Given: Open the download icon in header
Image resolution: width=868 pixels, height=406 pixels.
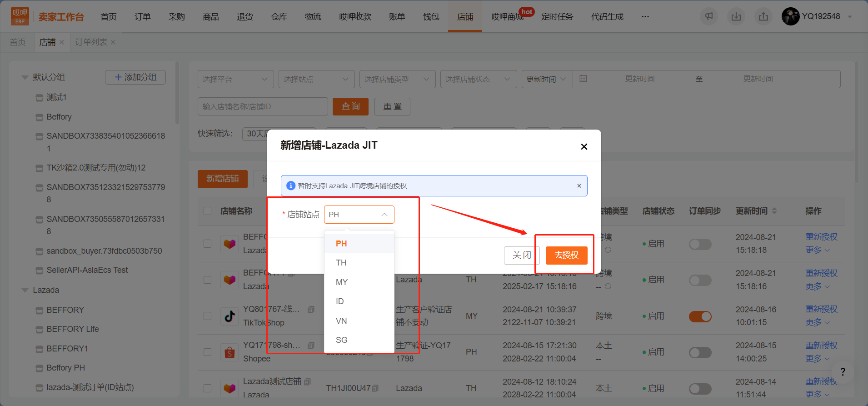Looking at the screenshot, I should tap(736, 17).
